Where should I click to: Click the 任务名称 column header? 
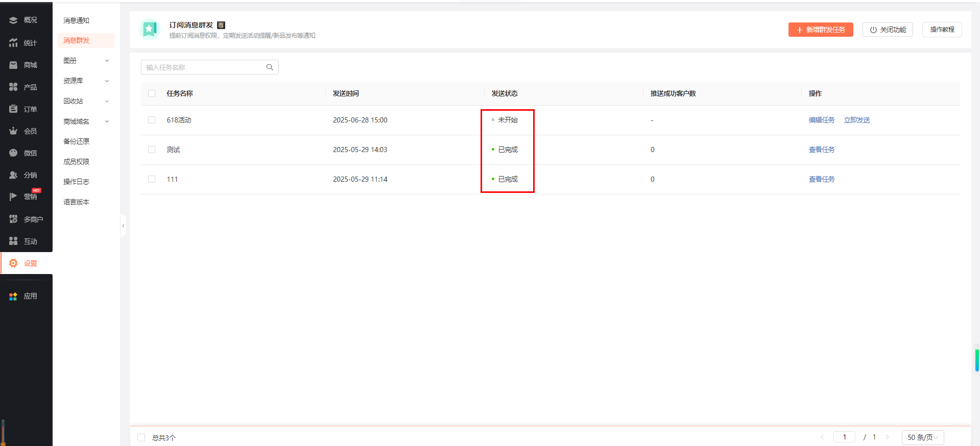pyautogui.click(x=180, y=93)
